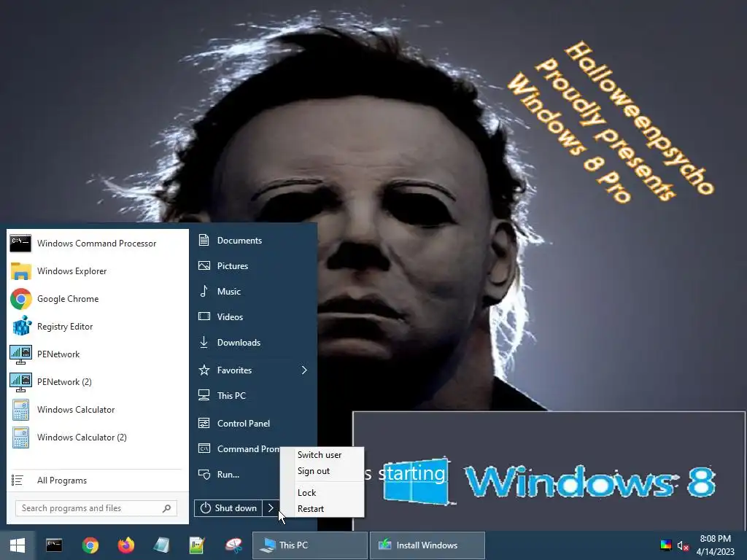Image resolution: width=747 pixels, height=560 pixels.
Task: Open Control Panel from Start menu
Action: tap(253, 424)
